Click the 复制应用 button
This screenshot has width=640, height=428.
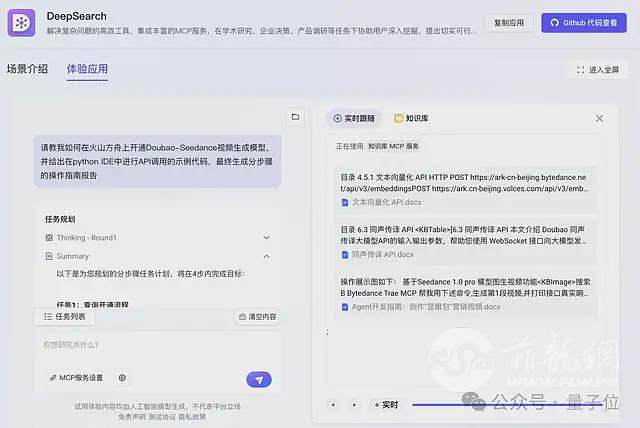(509, 23)
